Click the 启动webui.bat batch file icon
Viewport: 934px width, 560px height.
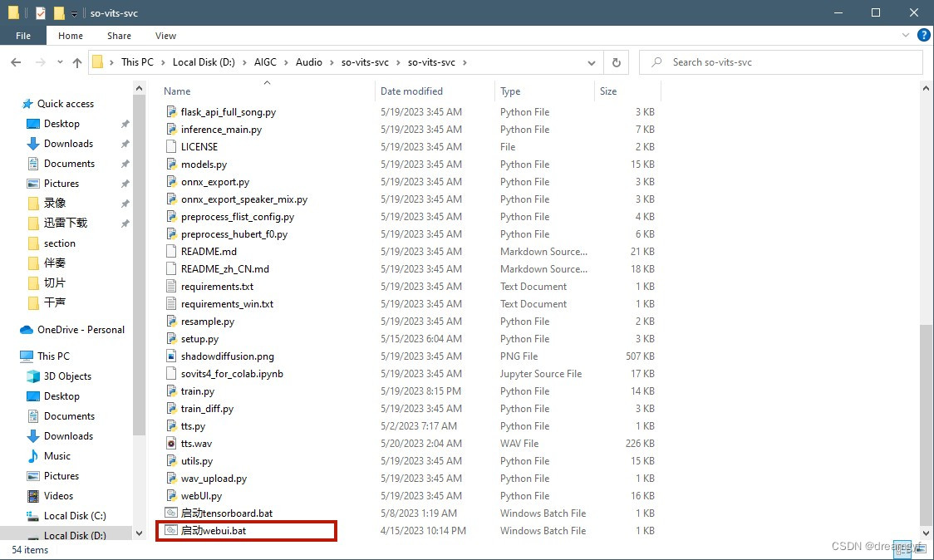point(171,529)
